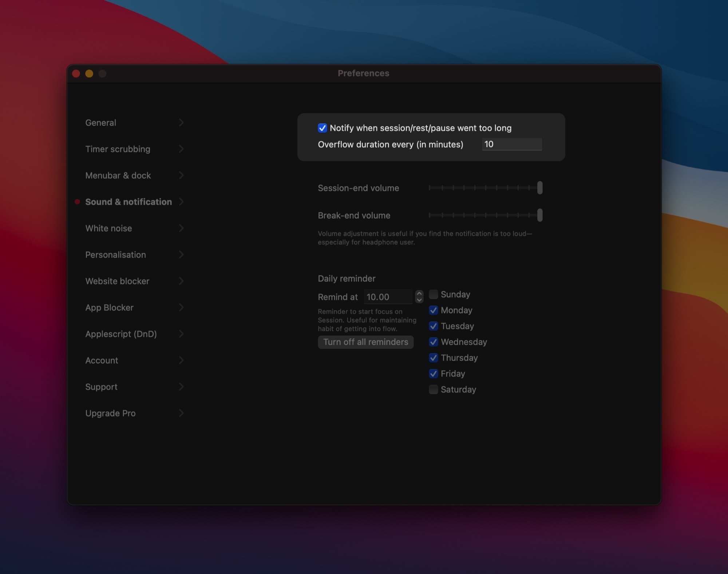Click chevron beside Applescript (DnD)
Viewport: 728px width, 574px height.
pyautogui.click(x=181, y=334)
